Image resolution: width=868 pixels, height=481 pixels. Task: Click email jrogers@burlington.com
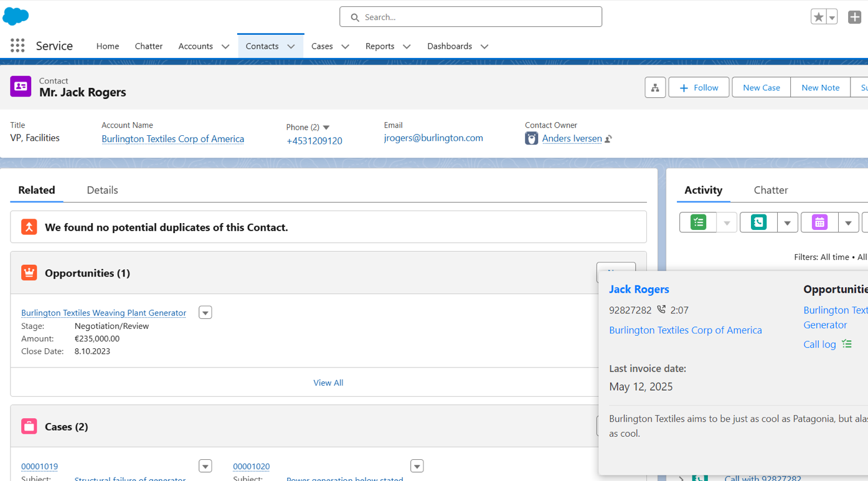click(x=433, y=138)
